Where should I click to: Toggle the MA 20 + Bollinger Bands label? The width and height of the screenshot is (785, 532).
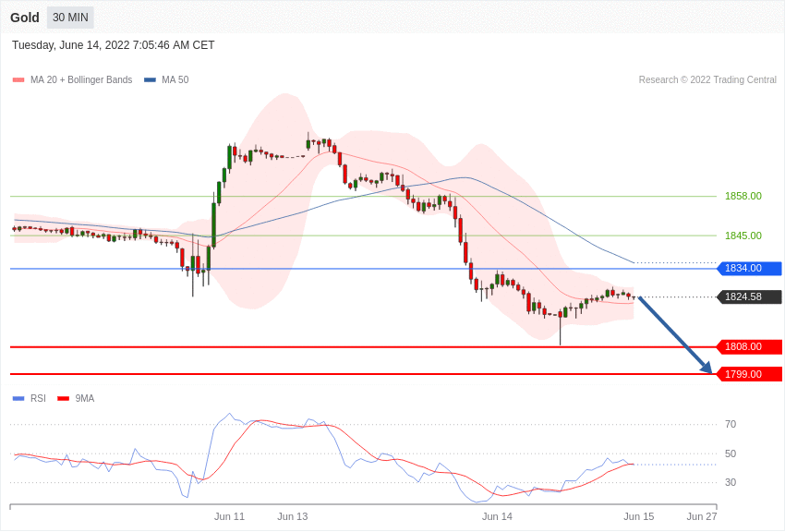(81, 80)
